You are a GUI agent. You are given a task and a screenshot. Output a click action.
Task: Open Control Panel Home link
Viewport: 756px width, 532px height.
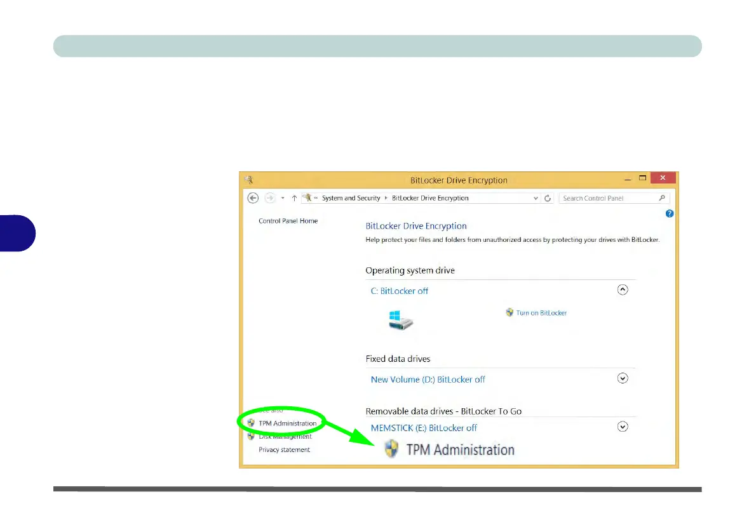[x=288, y=221]
